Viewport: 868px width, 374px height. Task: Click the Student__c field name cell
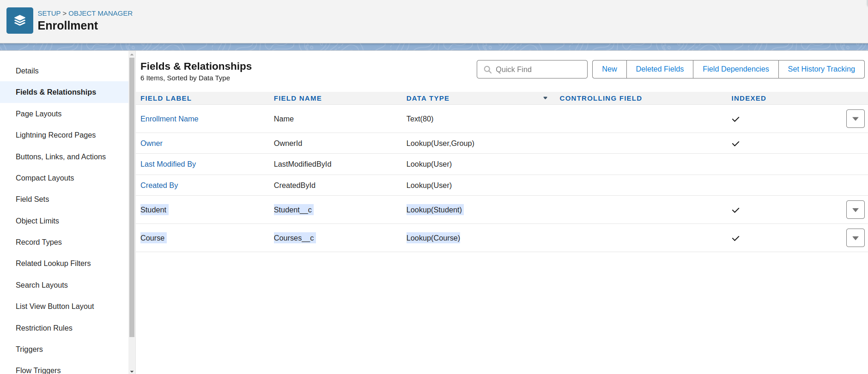[x=293, y=210]
